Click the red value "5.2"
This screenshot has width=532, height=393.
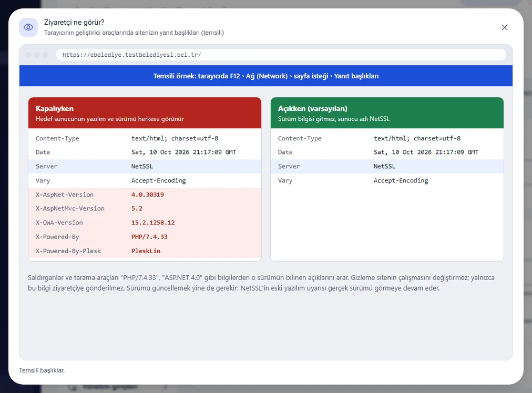click(x=137, y=209)
